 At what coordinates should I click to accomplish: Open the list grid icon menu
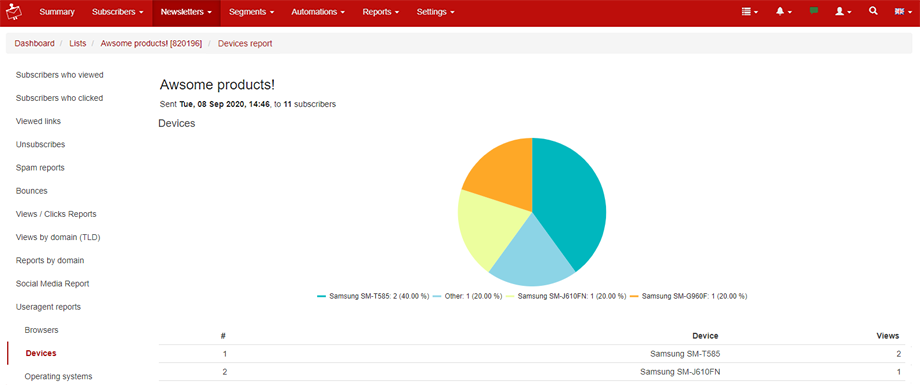pyautogui.click(x=750, y=12)
